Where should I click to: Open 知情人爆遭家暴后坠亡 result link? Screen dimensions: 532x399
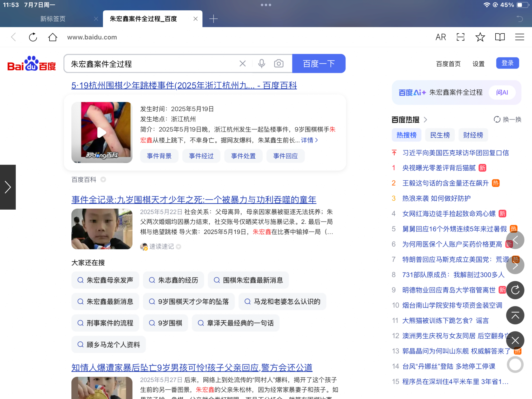[x=192, y=368]
